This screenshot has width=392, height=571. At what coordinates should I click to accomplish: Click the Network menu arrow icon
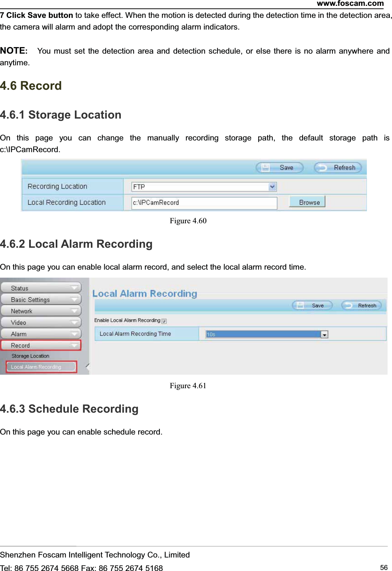point(75,311)
